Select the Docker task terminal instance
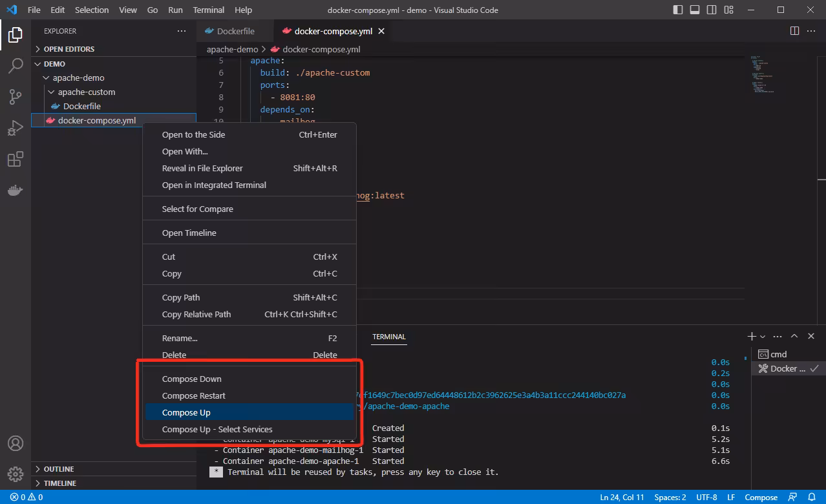The width and height of the screenshot is (826, 504). pos(789,368)
